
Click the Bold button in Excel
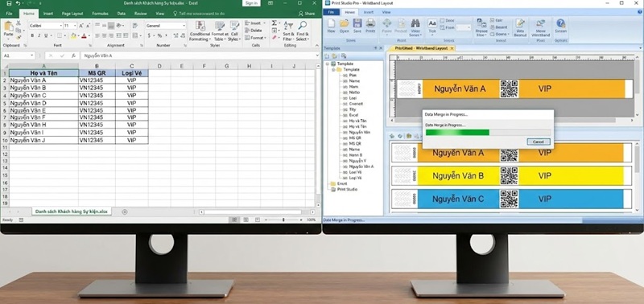(32, 35)
